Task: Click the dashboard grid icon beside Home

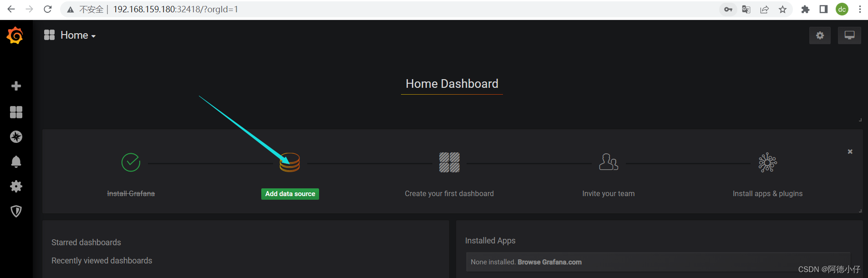Action: [x=49, y=35]
